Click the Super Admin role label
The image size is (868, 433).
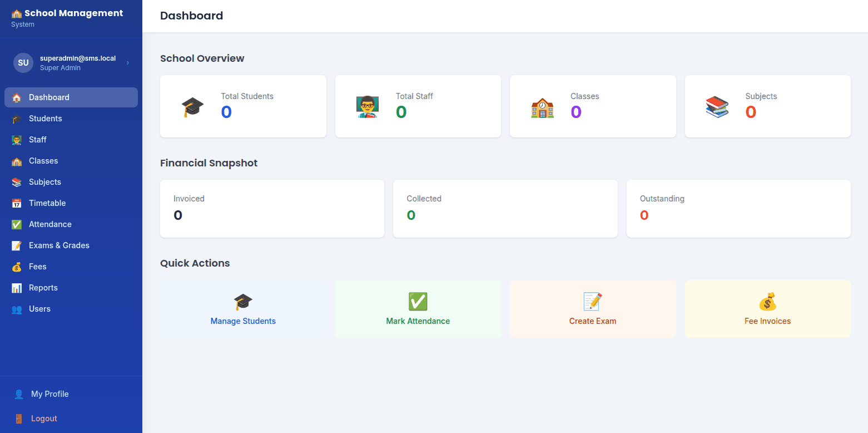pos(60,68)
